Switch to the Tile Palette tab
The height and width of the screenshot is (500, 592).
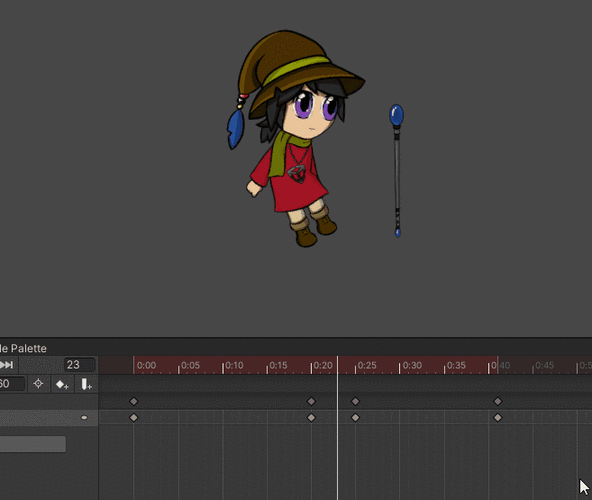pos(23,348)
